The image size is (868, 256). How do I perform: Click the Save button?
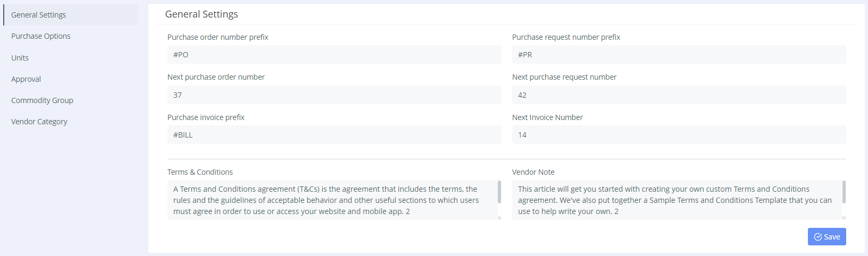pos(827,237)
